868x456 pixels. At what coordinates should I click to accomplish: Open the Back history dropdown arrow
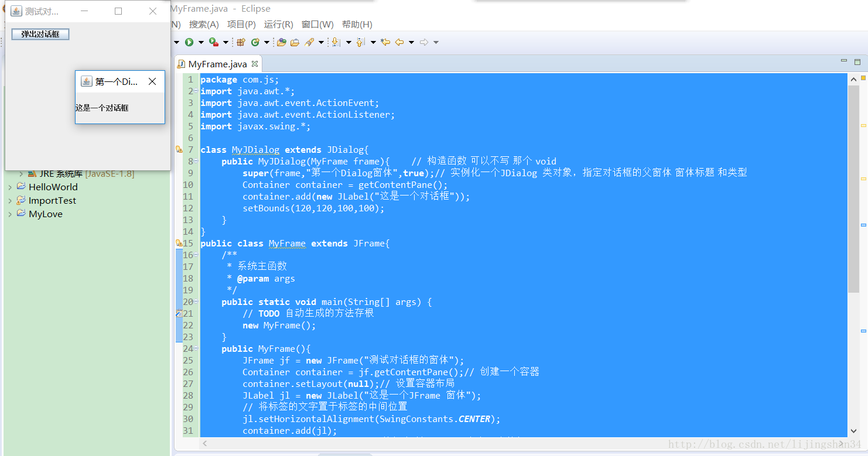pos(411,42)
